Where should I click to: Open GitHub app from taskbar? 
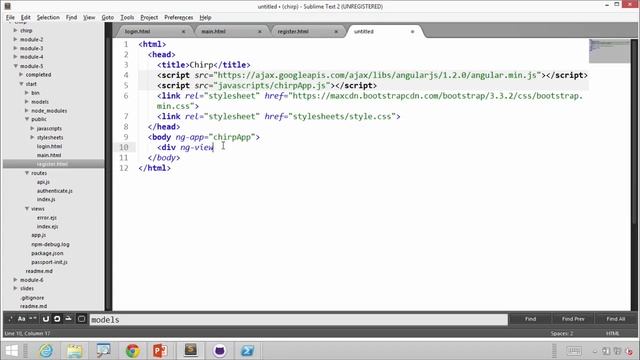click(219, 351)
